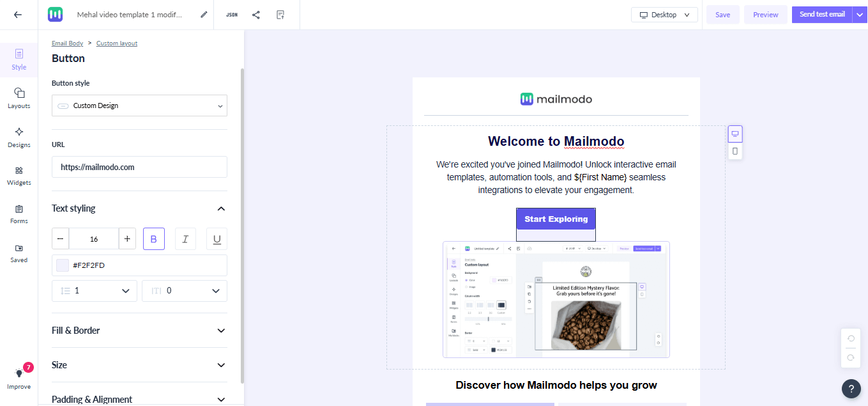The image size is (868, 406).
Task: Open the Style panel in sidebar
Action: click(x=19, y=59)
